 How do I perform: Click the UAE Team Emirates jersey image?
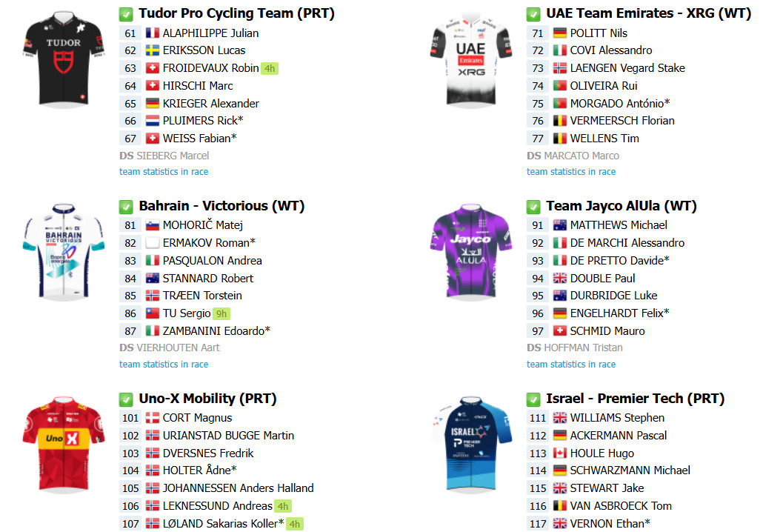pos(470,59)
